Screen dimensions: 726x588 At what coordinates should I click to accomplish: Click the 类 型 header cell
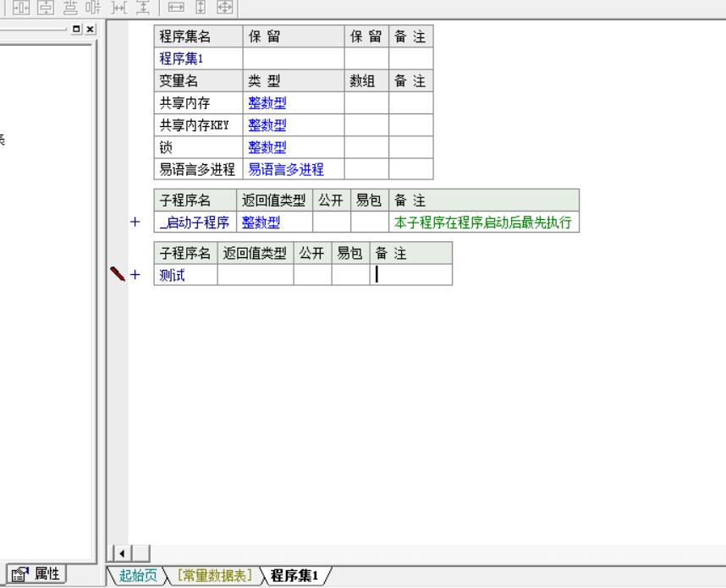point(294,81)
